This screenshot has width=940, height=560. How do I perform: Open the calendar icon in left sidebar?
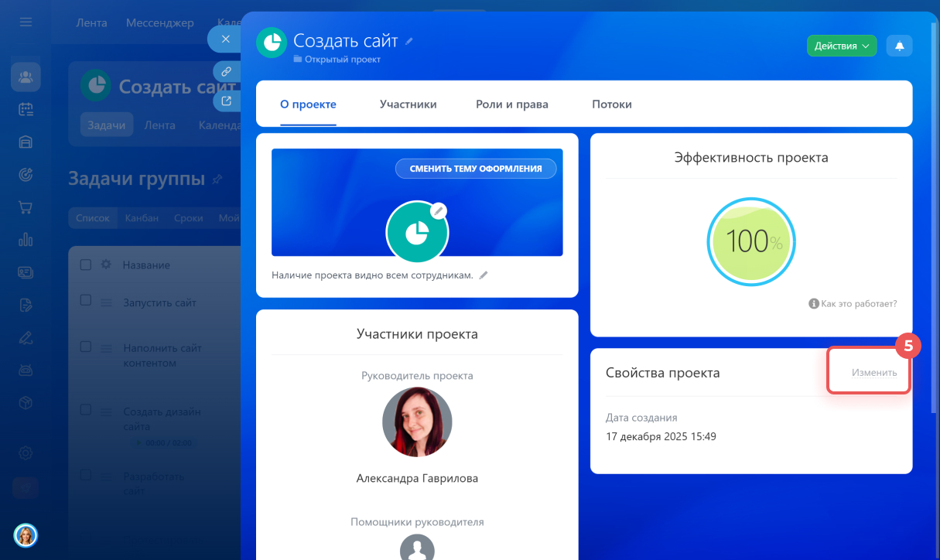point(26,109)
